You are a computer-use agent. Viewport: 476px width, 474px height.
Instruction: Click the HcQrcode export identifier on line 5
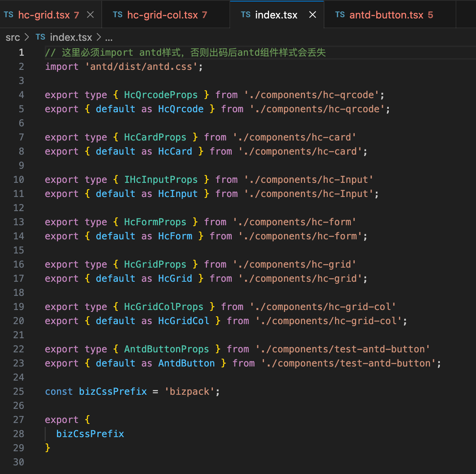pyautogui.click(x=181, y=109)
